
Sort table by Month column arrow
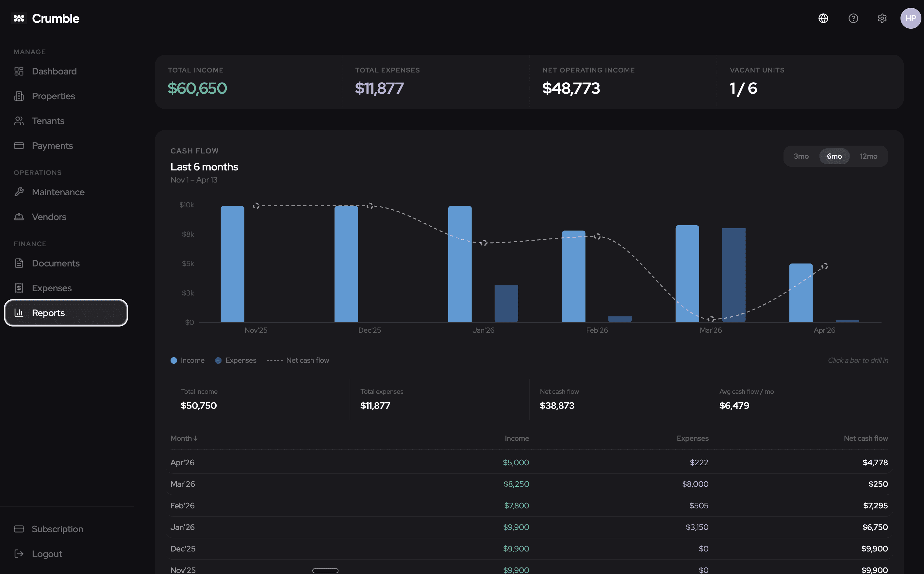click(x=196, y=438)
